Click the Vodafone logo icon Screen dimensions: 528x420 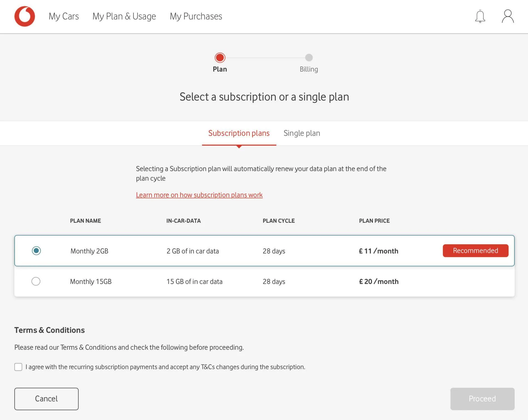(x=25, y=16)
